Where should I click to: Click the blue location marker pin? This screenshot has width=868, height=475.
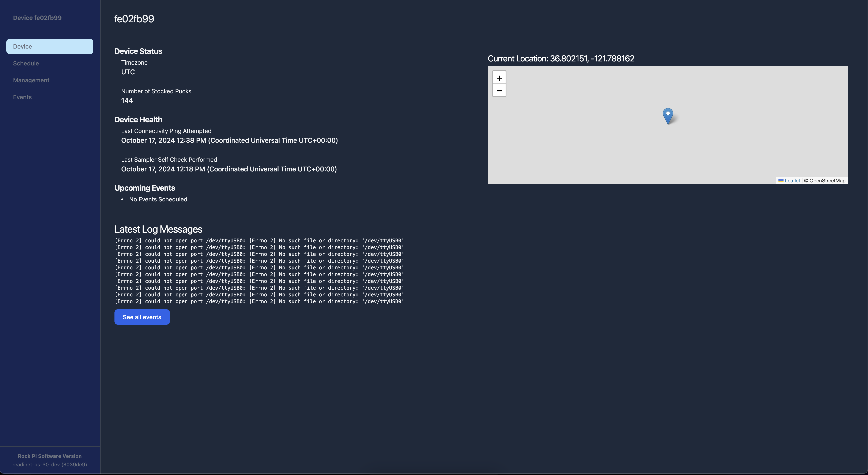tap(668, 116)
